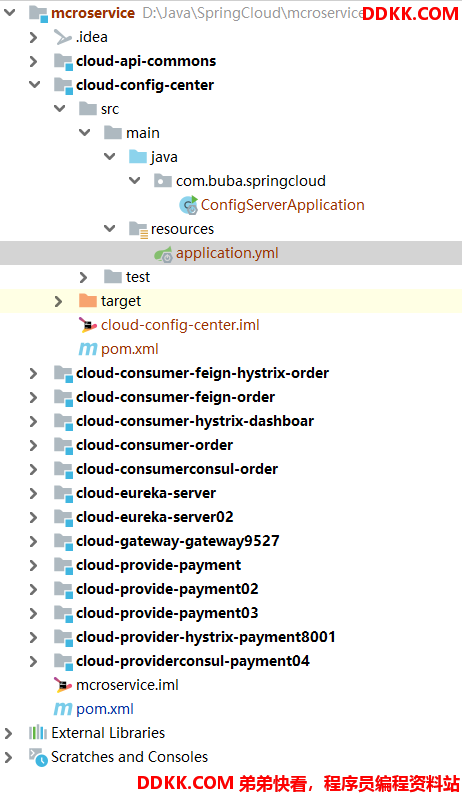Click the cloud-config-center.iml module file icon
462x793 pixels.
coord(88,325)
